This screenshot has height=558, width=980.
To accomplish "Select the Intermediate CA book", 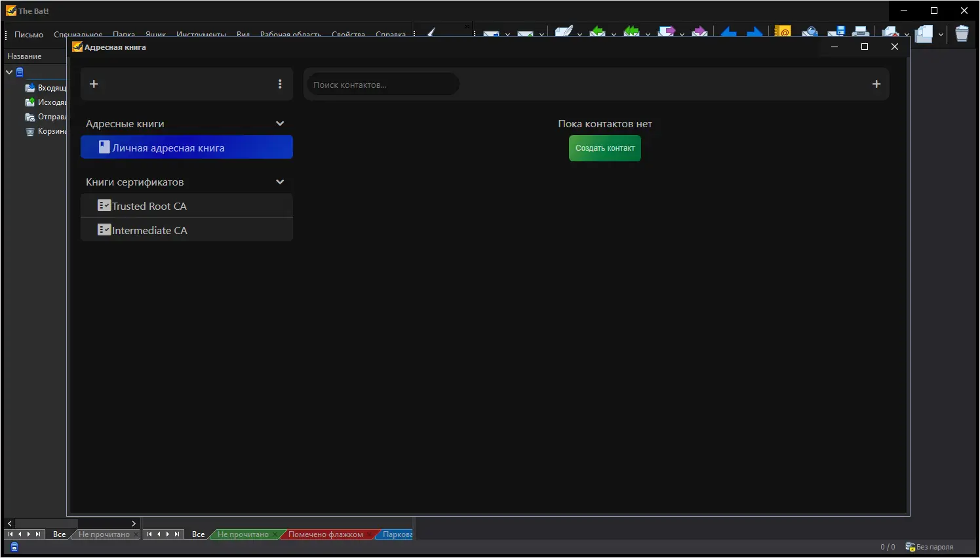I will pyautogui.click(x=187, y=230).
